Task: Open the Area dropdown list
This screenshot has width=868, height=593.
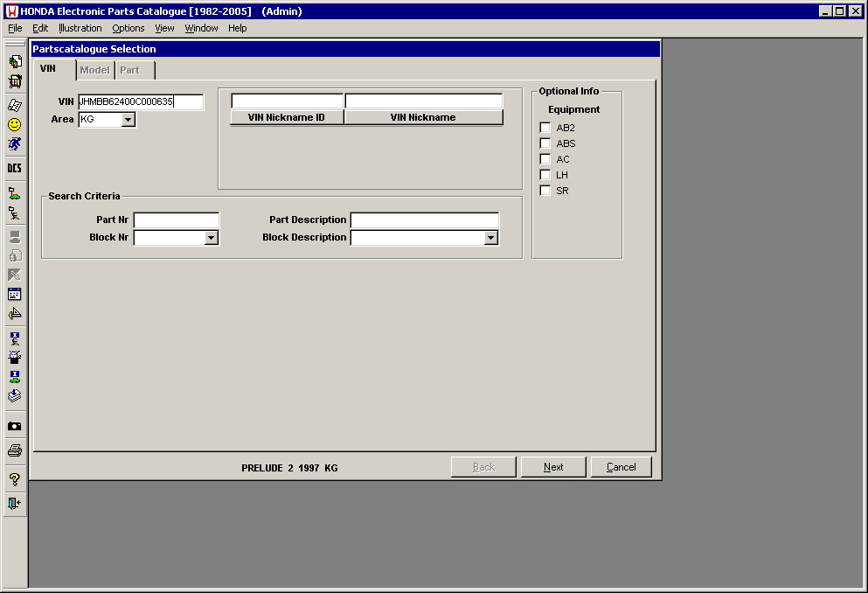Action: (128, 120)
